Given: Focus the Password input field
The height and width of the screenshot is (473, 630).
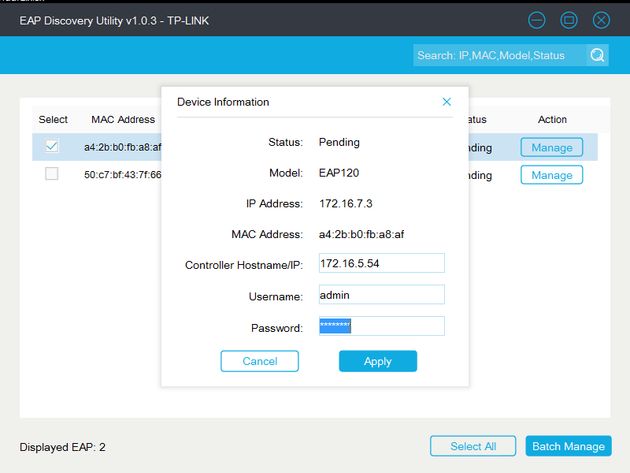Looking at the screenshot, I should pyautogui.click(x=382, y=326).
